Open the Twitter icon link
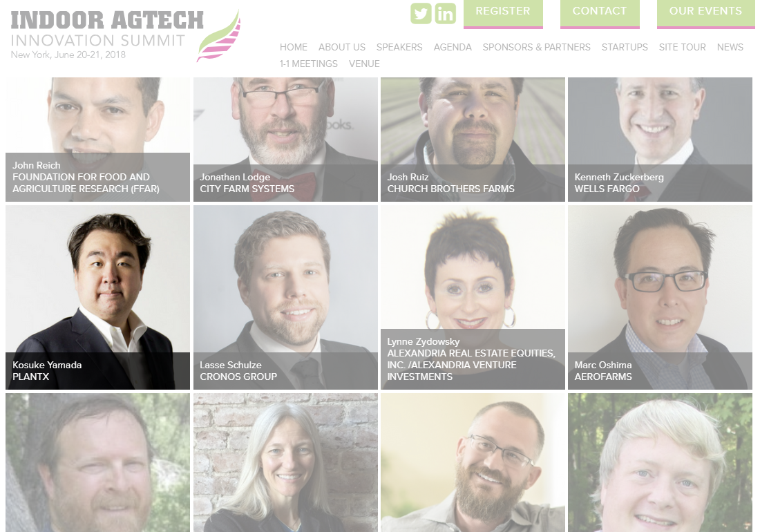 pos(421,13)
